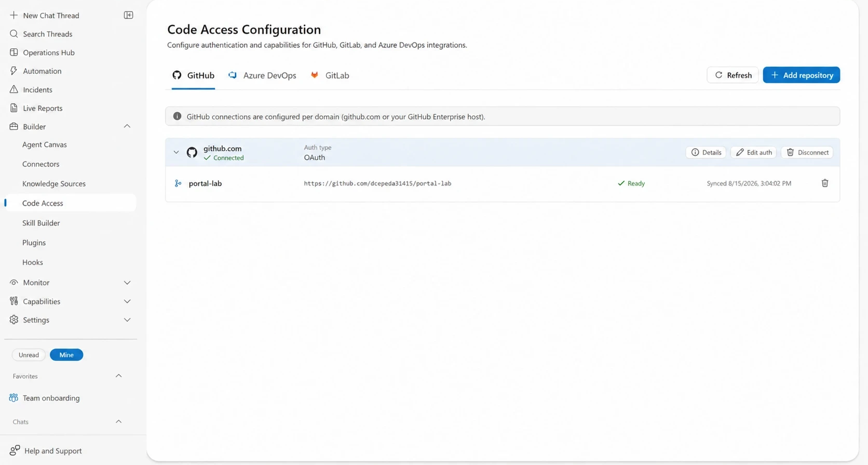Open Automation from sidebar
The image size is (868, 465).
pos(42,71)
